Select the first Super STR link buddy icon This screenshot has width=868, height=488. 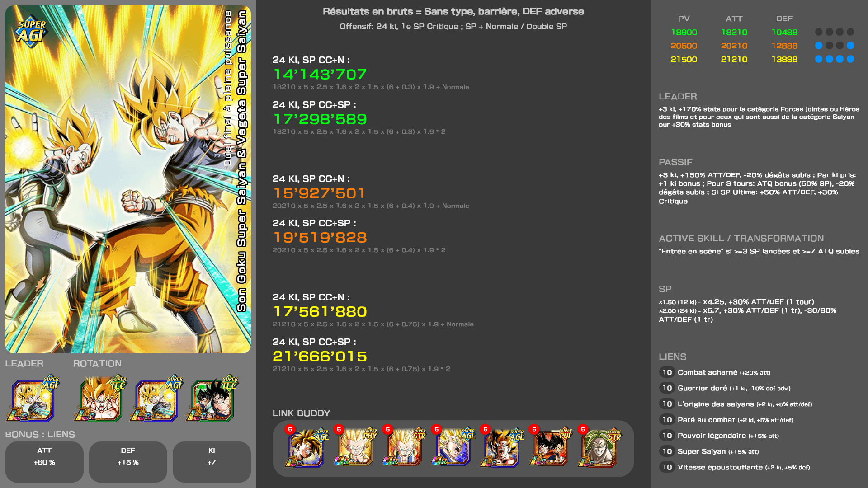coord(404,447)
